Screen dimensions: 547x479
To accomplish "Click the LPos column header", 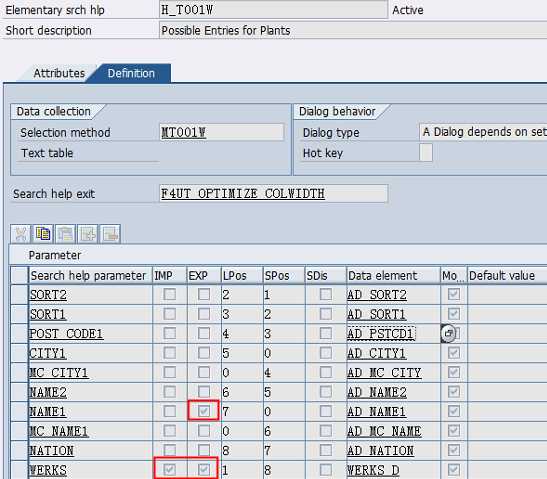I will pos(242,276).
